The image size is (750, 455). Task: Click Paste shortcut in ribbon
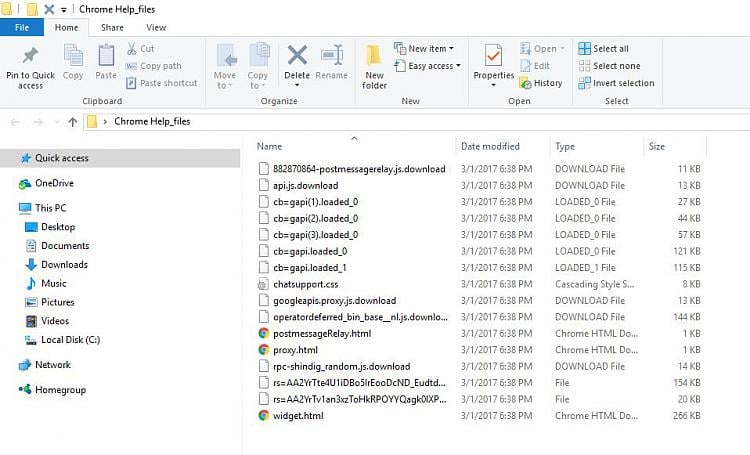(162, 83)
